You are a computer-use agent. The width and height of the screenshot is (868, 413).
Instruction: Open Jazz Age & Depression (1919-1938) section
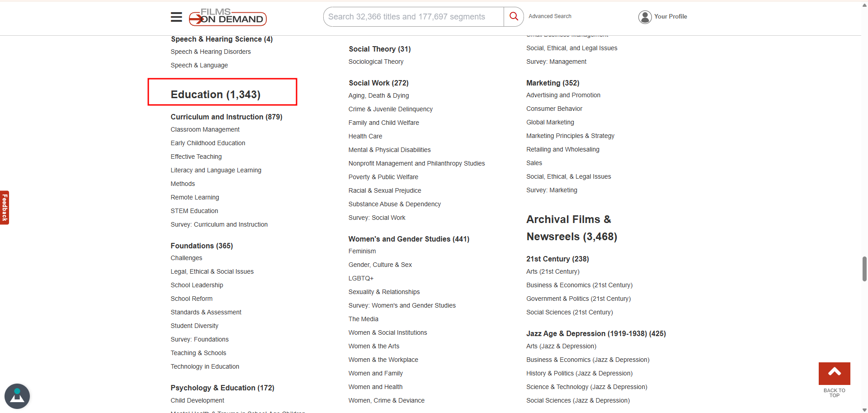[595, 333]
